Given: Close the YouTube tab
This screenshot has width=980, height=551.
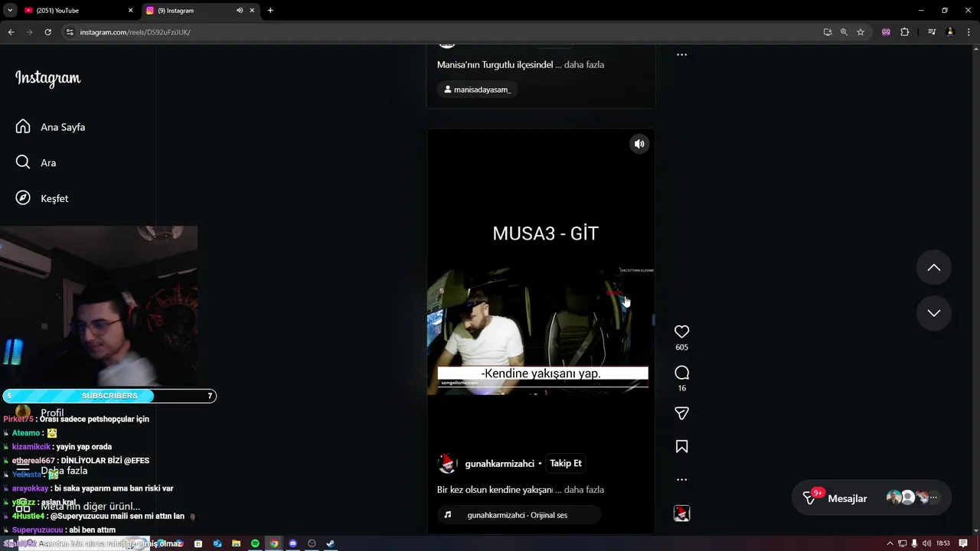Looking at the screenshot, I should 130,11.
